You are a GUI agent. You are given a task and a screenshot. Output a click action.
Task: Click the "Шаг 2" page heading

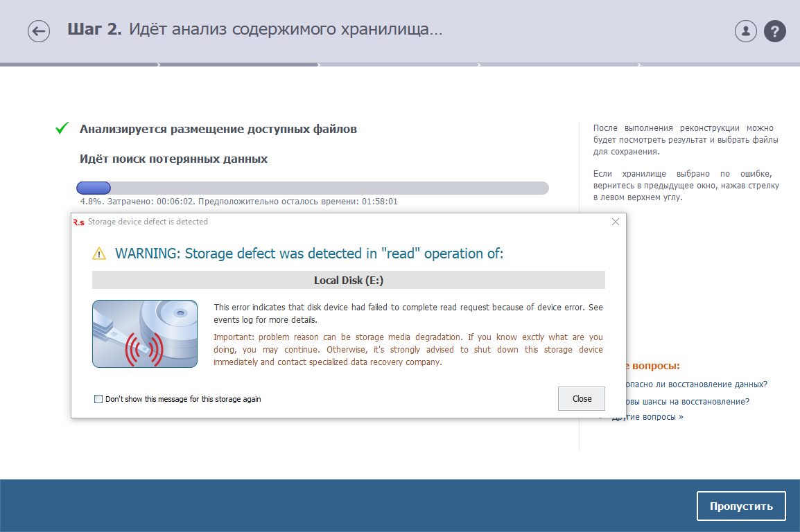click(x=254, y=30)
